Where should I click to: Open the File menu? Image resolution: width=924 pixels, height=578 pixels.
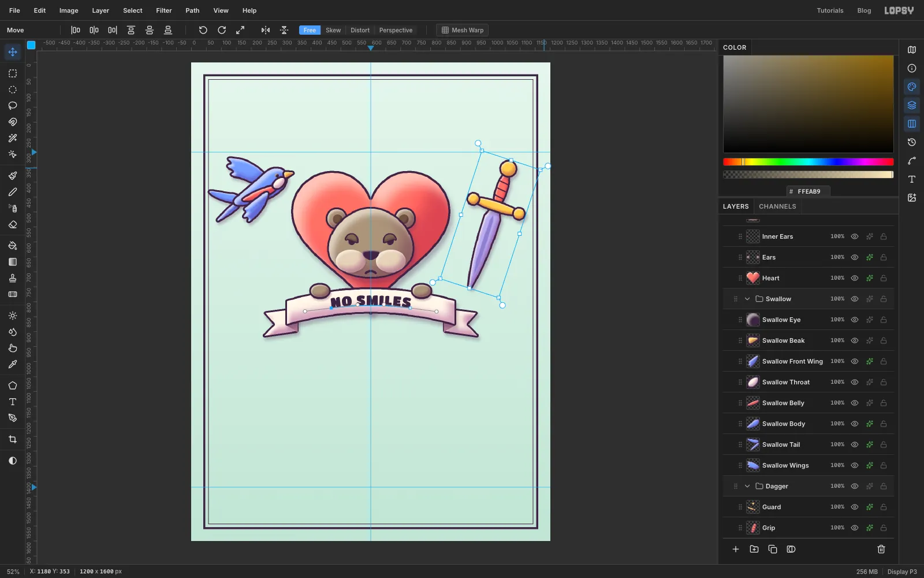tap(14, 10)
